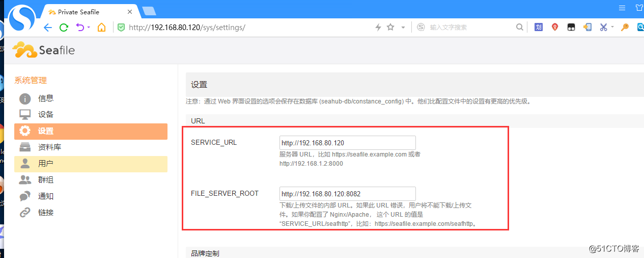Open the browser main menu (three lines)
The height and width of the screenshot is (258, 644).
[x=622, y=8]
